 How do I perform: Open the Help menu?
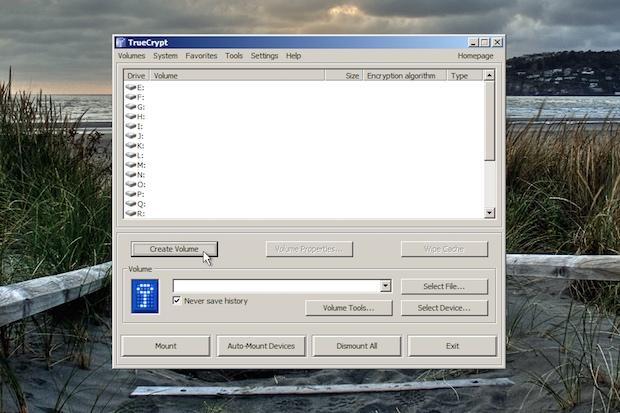294,56
